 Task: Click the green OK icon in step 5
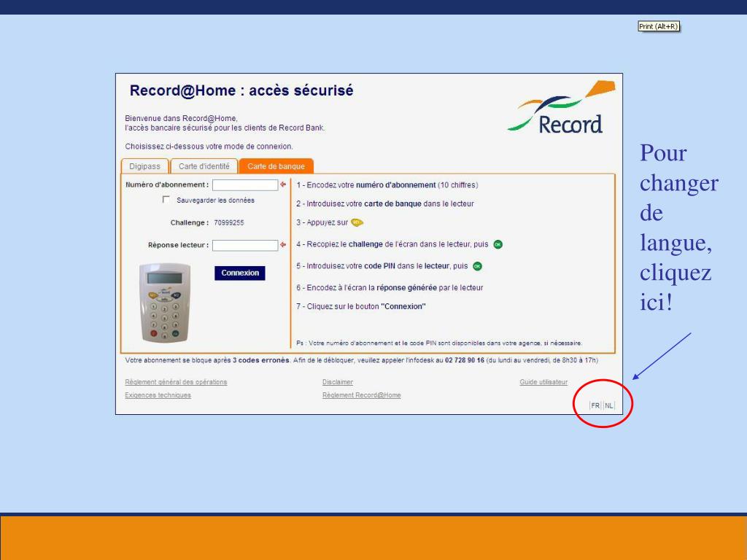[x=477, y=266]
